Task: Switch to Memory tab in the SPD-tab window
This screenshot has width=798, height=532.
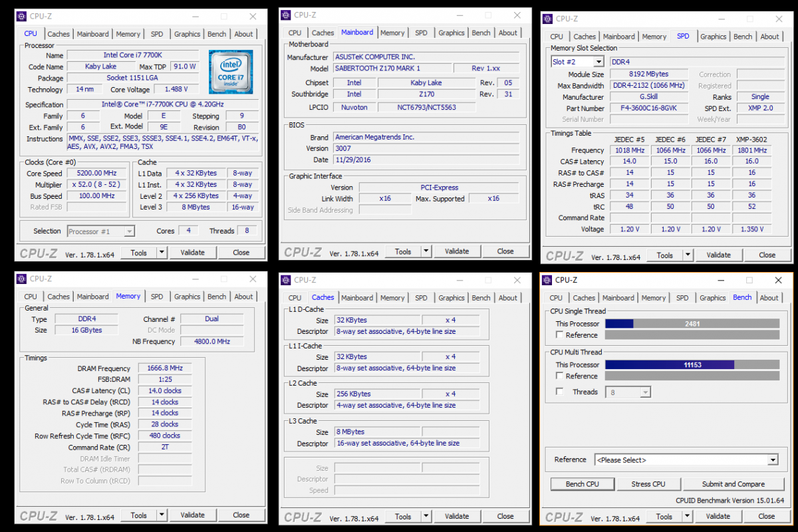Action: pos(654,37)
